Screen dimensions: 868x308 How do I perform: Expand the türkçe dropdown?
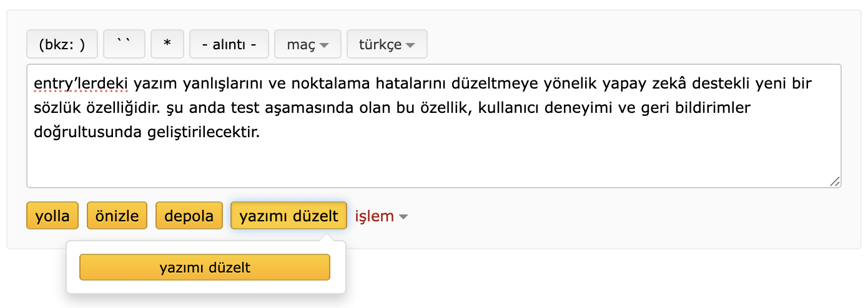(x=387, y=44)
